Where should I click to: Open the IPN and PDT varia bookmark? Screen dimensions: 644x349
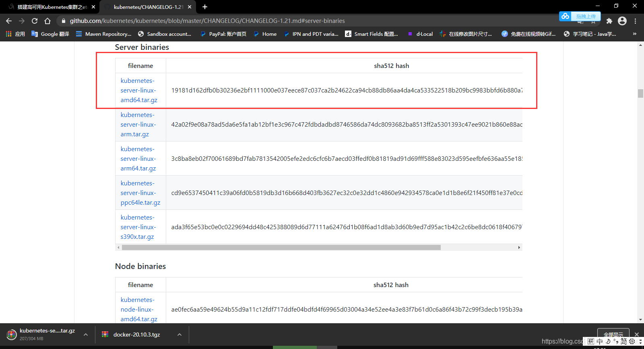pyautogui.click(x=311, y=34)
